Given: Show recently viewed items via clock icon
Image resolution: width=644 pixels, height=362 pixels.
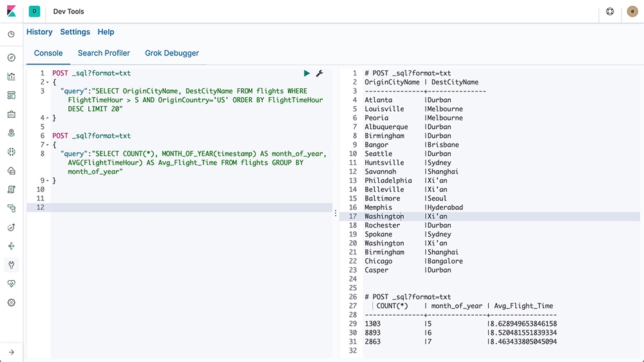Looking at the screenshot, I should pyautogui.click(x=11, y=34).
